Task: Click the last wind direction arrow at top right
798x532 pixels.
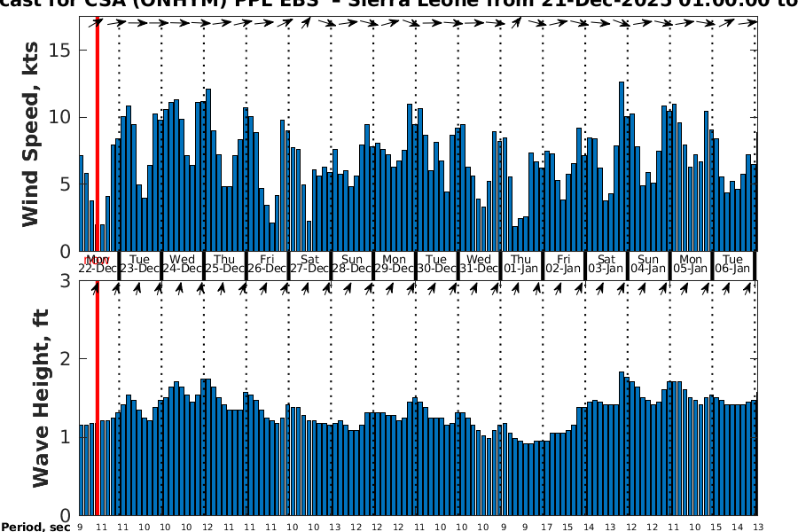Action: click(752, 24)
